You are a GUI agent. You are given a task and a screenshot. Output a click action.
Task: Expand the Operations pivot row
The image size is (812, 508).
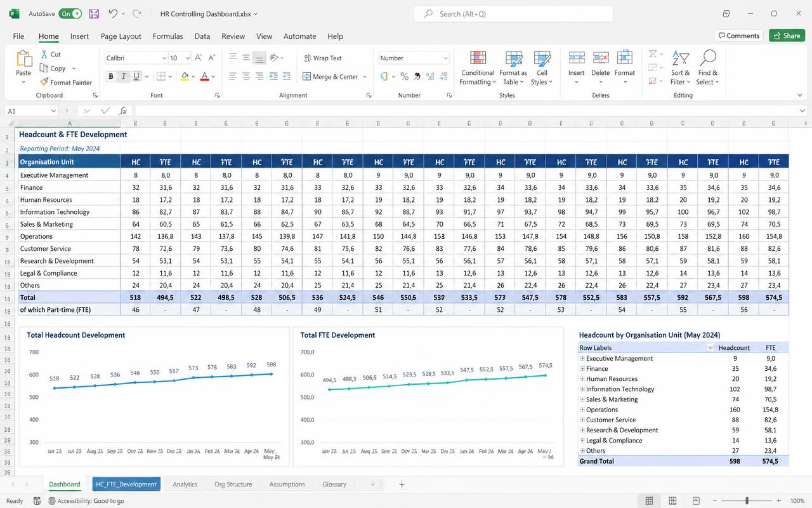(x=582, y=410)
